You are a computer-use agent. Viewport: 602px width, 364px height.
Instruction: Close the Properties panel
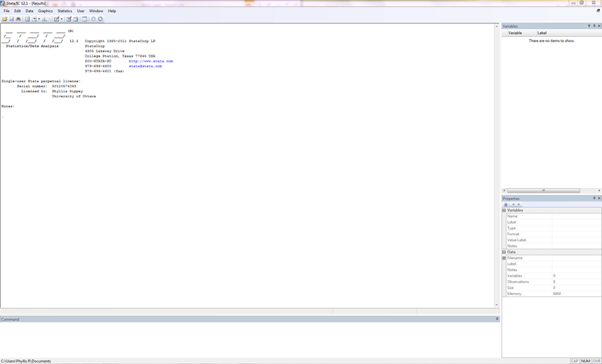click(x=599, y=198)
